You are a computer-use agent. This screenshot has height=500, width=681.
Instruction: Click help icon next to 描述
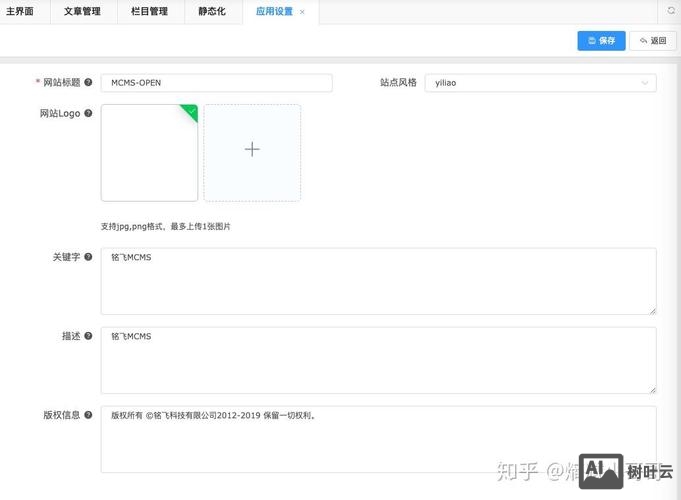click(88, 336)
